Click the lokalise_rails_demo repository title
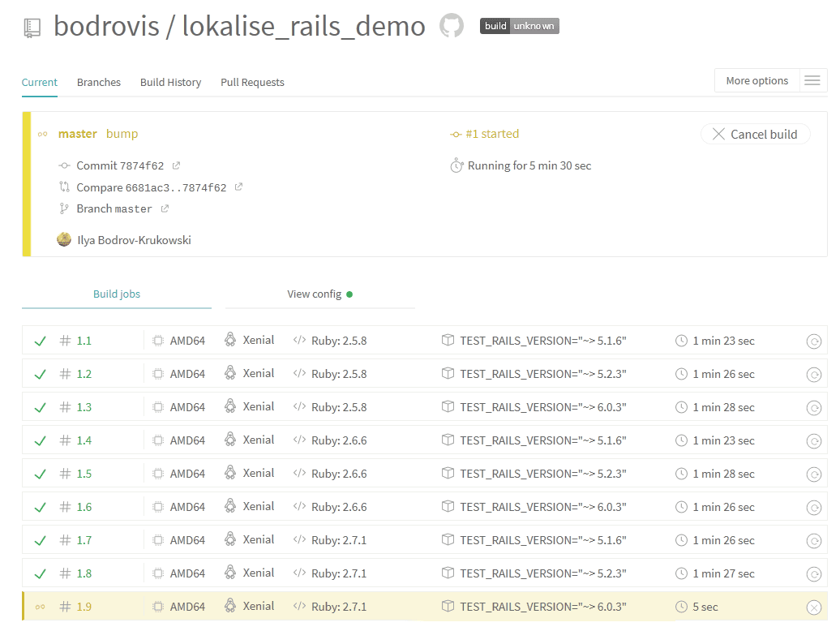The width and height of the screenshot is (840, 631). 303,26
